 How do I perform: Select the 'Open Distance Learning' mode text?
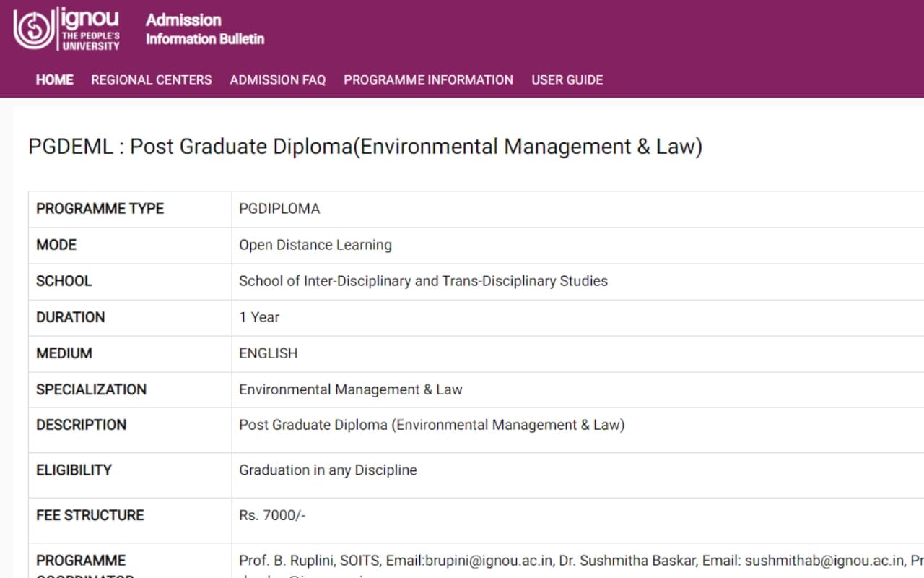(315, 245)
